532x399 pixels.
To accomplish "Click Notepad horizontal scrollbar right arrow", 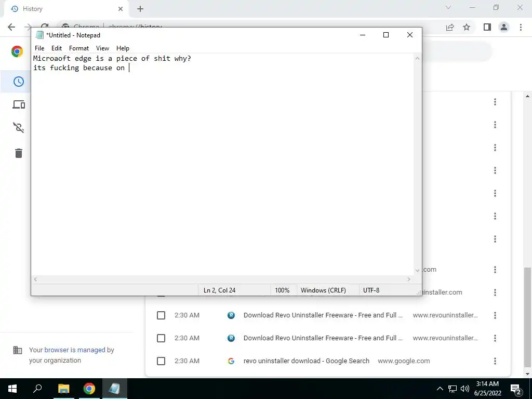I will point(409,279).
